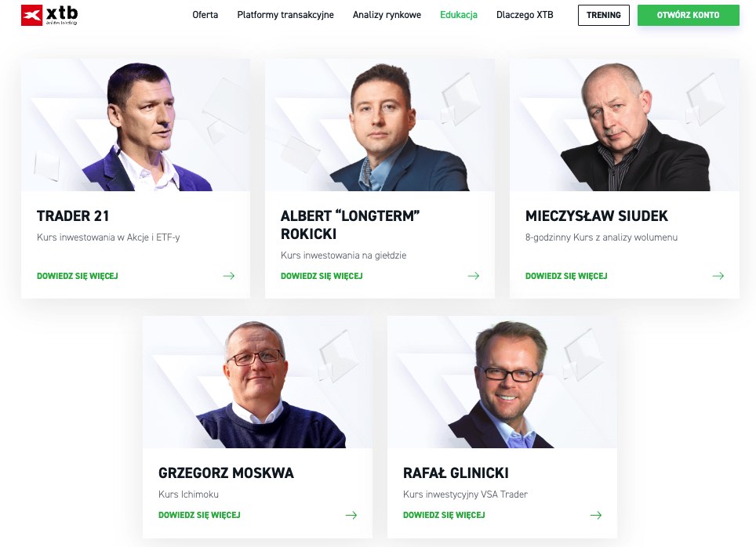Click the TRENING button
Viewport: 756px width, 547px height.
[x=604, y=16]
